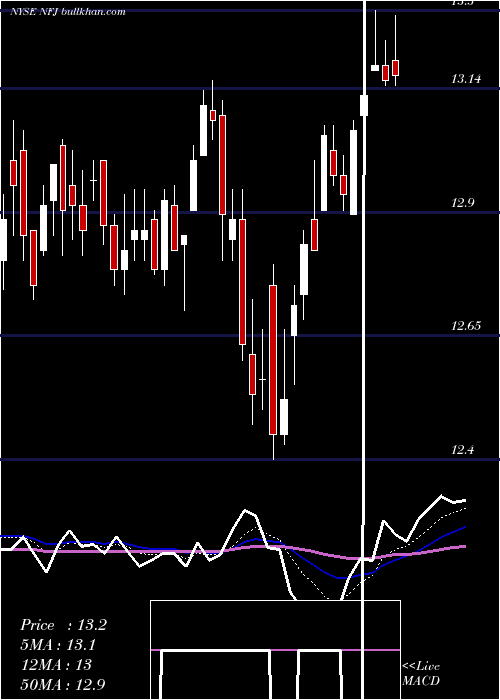Viewport: 500px width, 700px height.
Task: Click the 50MA : 12.9 readout
Action: (63, 684)
